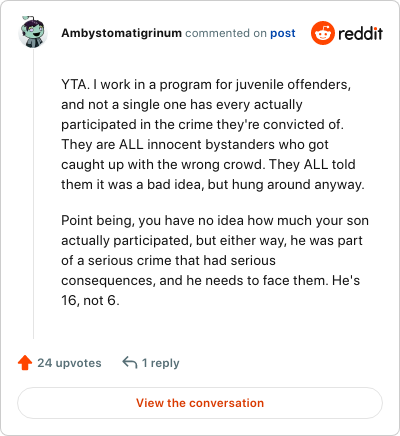The height and width of the screenshot is (436, 400).
Task: Click the line "of a serious crime that had serious"
Action: [168, 260]
